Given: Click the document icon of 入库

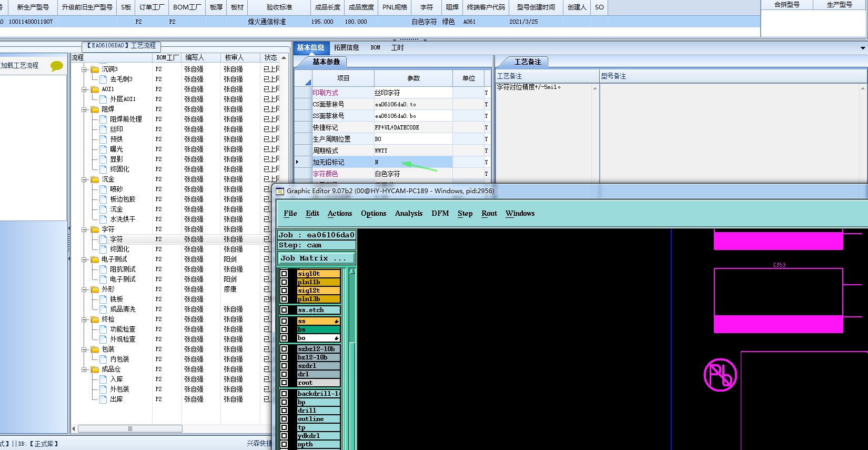Looking at the screenshot, I should (x=103, y=379).
